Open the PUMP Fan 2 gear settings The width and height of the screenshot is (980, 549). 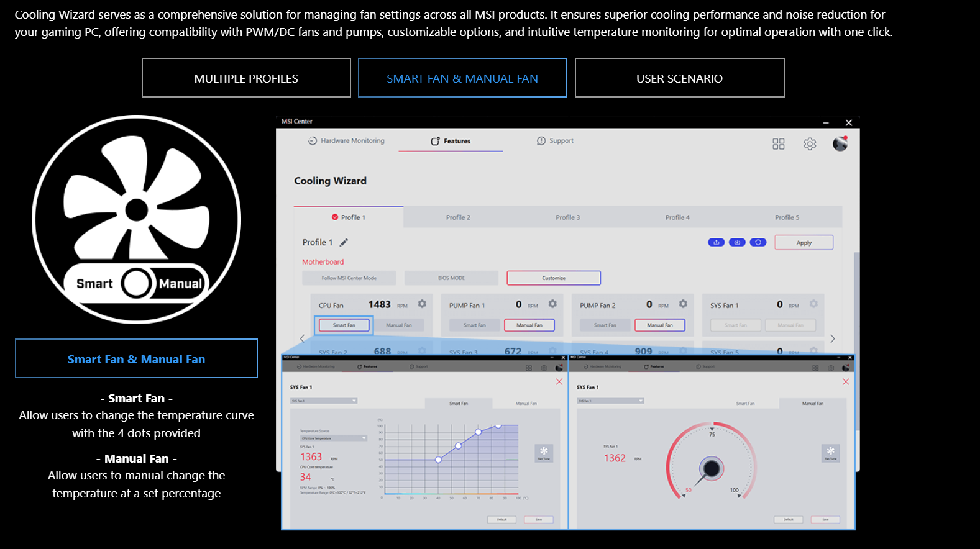(683, 304)
